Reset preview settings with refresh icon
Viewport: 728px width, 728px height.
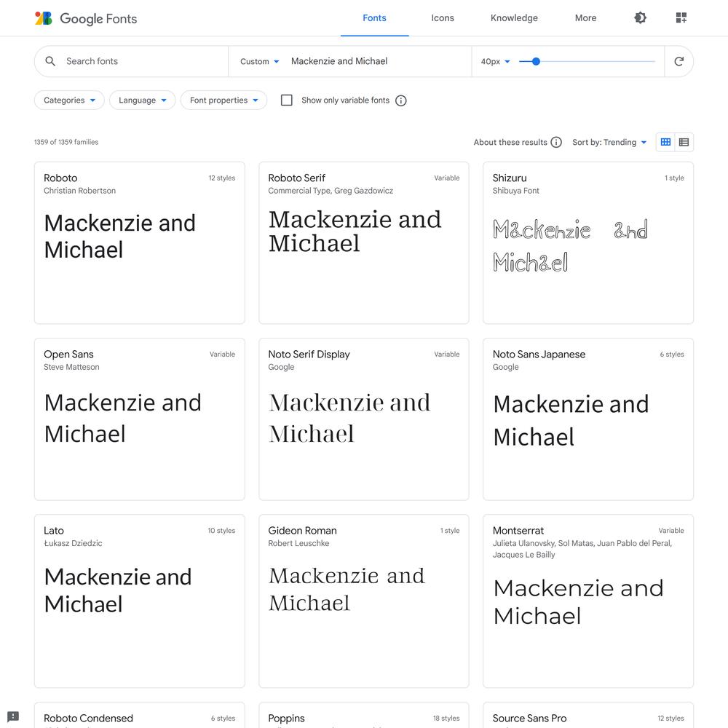pyautogui.click(x=678, y=61)
